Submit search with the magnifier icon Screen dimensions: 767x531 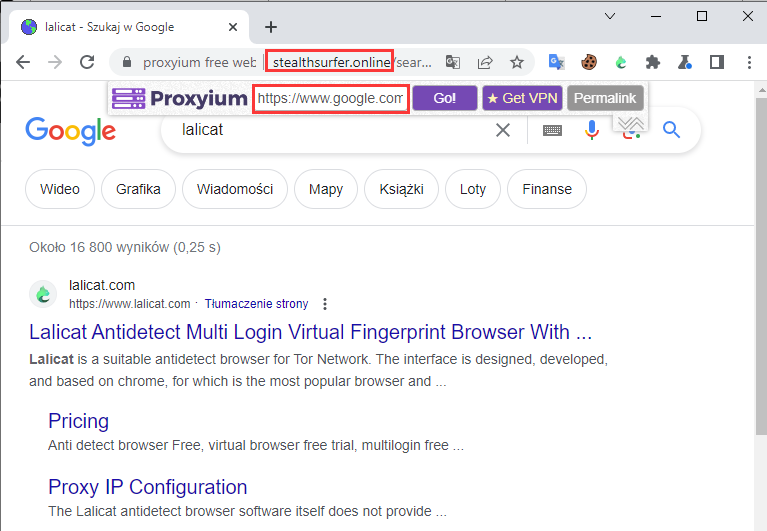click(671, 130)
